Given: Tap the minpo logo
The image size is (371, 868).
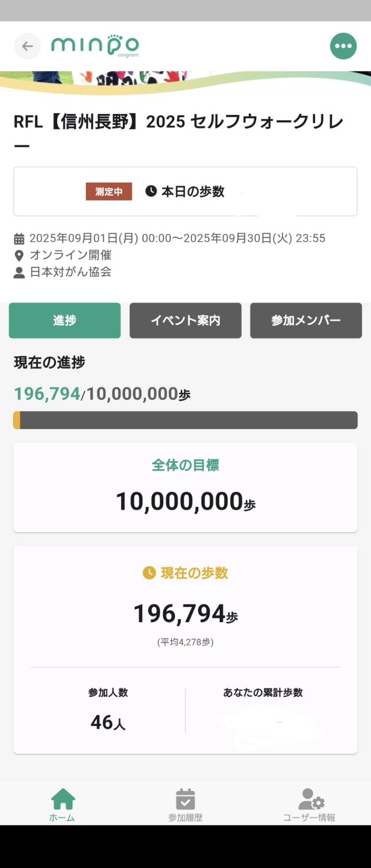Looking at the screenshot, I should point(95,46).
